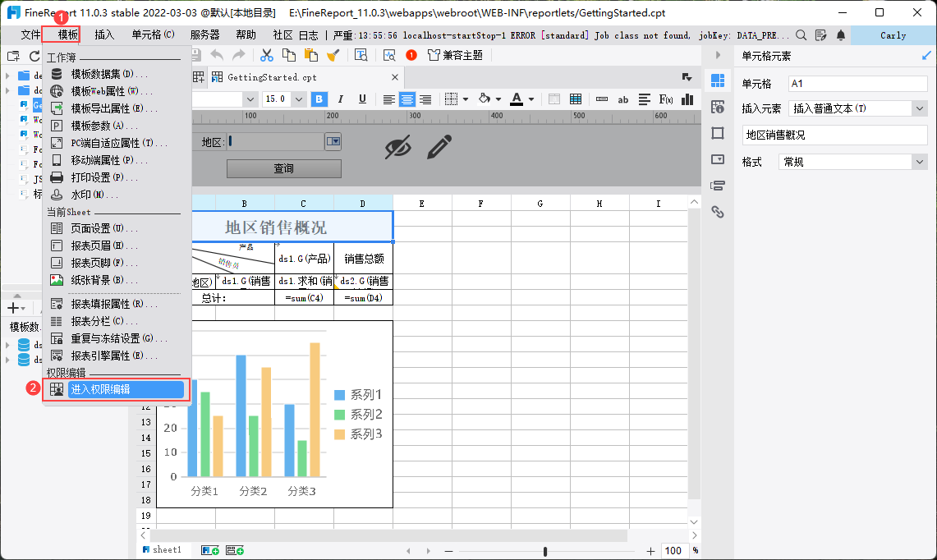Open the 文件 menu
Screen dimensions: 937x560
pyautogui.click(x=30, y=34)
